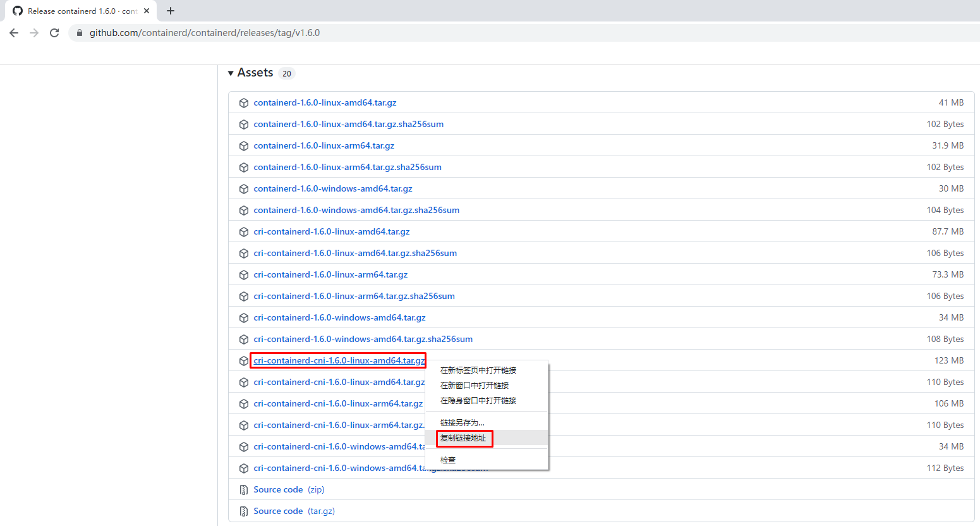The width and height of the screenshot is (980, 526).
Task: Choose 在隐身窗口中打开链接 menu entry
Action: (478, 401)
